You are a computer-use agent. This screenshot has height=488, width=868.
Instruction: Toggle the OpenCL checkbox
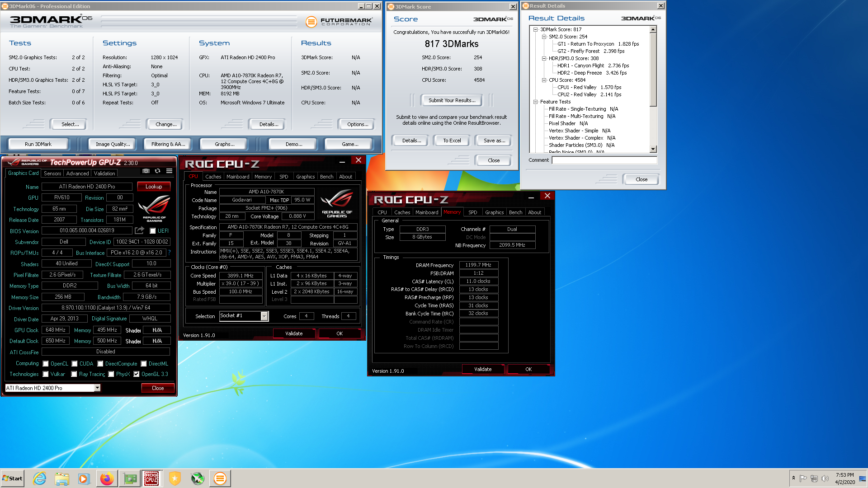[46, 364]
